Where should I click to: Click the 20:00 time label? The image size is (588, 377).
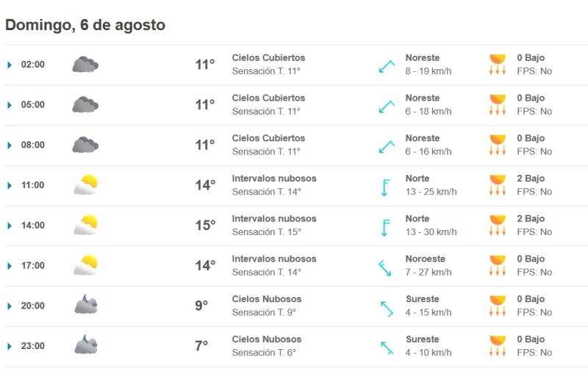(33, 306)
